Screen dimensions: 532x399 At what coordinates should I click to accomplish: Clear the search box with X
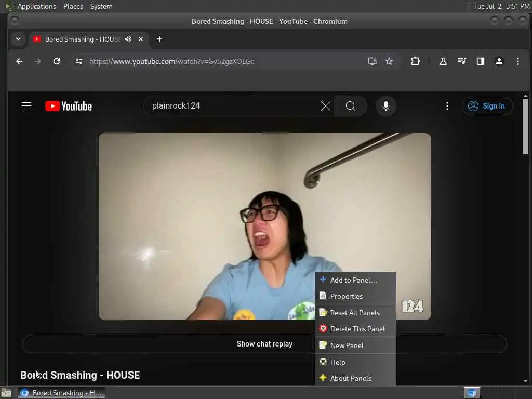tap(325, 106)
